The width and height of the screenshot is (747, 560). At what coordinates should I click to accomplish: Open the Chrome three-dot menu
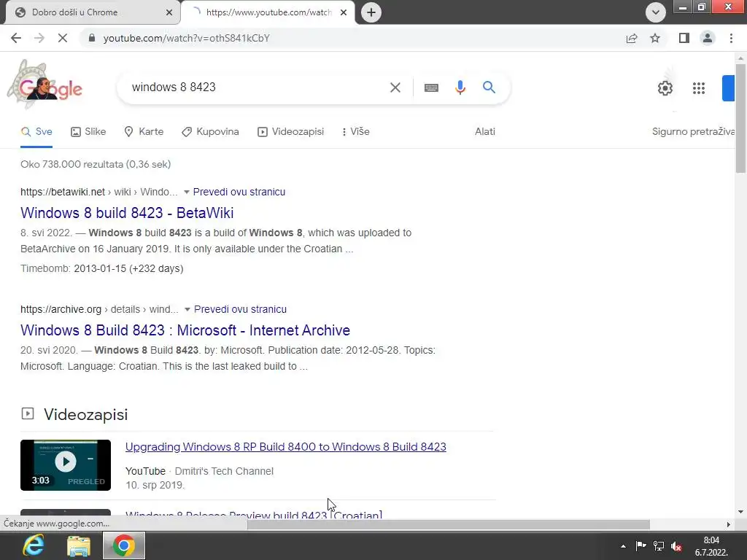coord(731,38)
